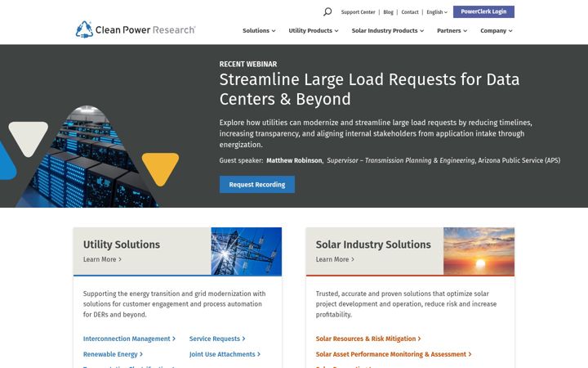This screenshot has width=588, height=368.
Task: Open the Contact page link
Action: (410, 12)
